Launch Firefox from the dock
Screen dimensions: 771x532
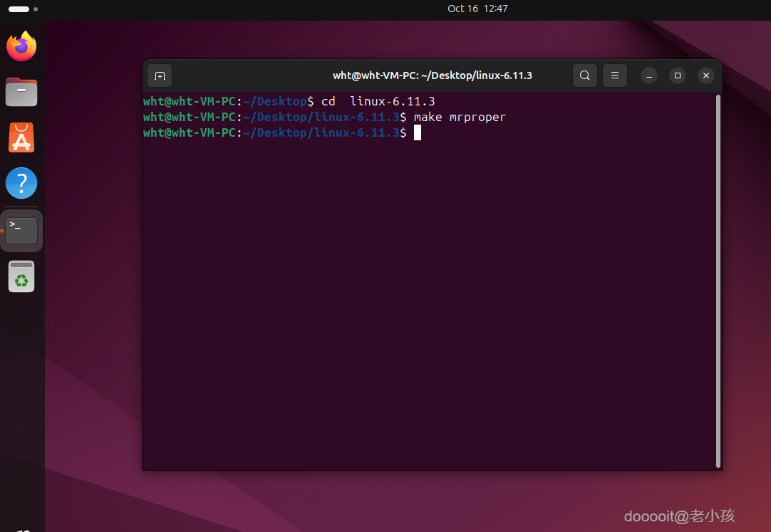point(21,46)
